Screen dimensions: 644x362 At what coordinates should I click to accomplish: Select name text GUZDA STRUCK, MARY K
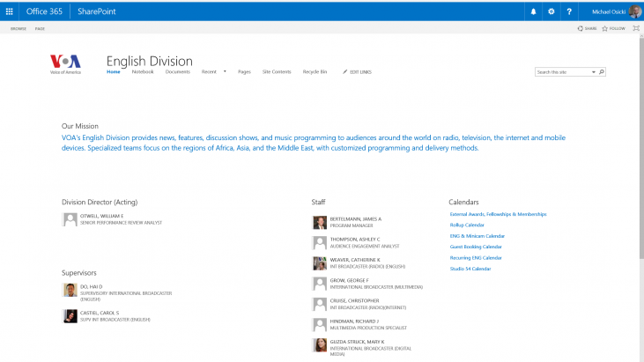[357, 342]
